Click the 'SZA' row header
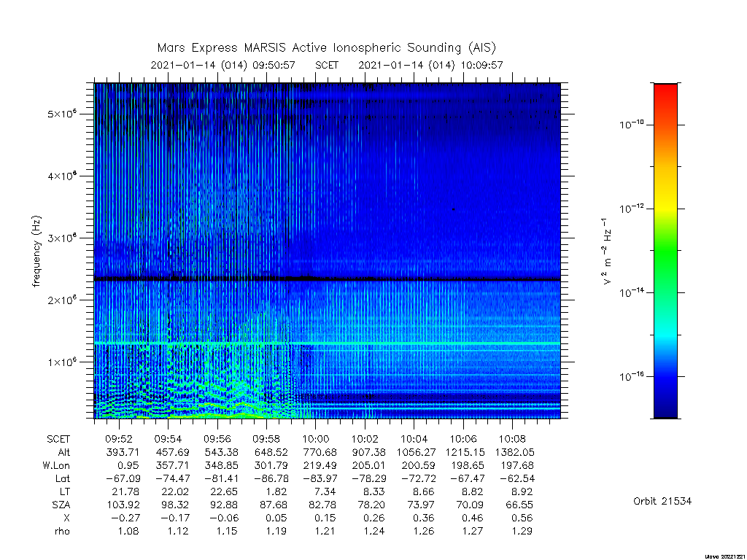 click(61, 505)
